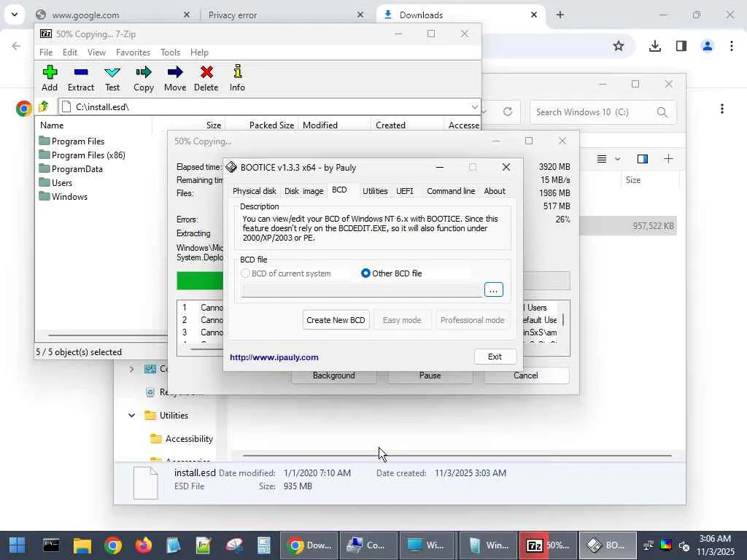Image resolution: width=747 pixels, height=560 pixels.
Task: Click Cancel button in copying dialog
Action: coord(526,376)
